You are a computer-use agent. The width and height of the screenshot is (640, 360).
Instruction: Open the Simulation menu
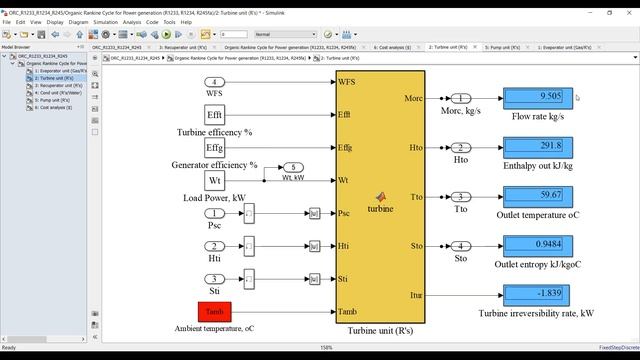[x=105, y=22]
